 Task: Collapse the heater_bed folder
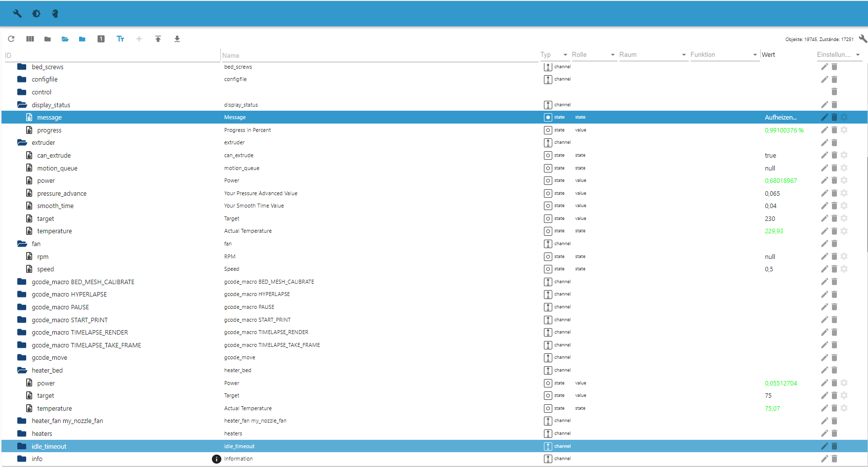pyautogui.click(x=22, y=370)
